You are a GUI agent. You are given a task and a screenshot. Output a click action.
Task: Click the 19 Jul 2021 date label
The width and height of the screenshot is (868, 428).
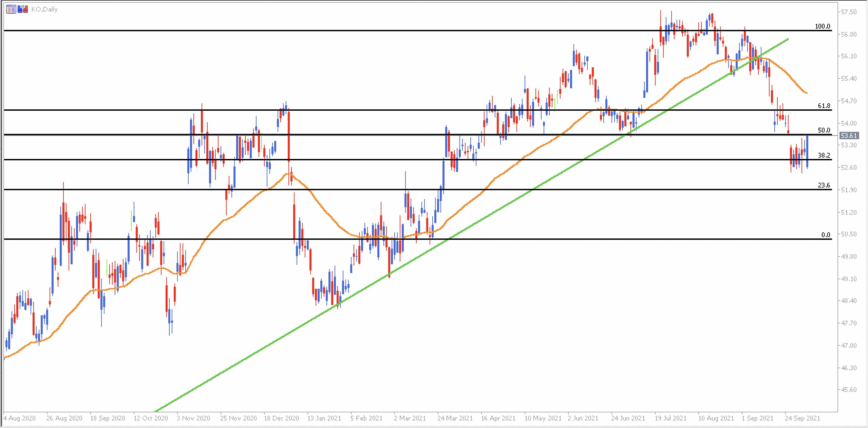671,418
